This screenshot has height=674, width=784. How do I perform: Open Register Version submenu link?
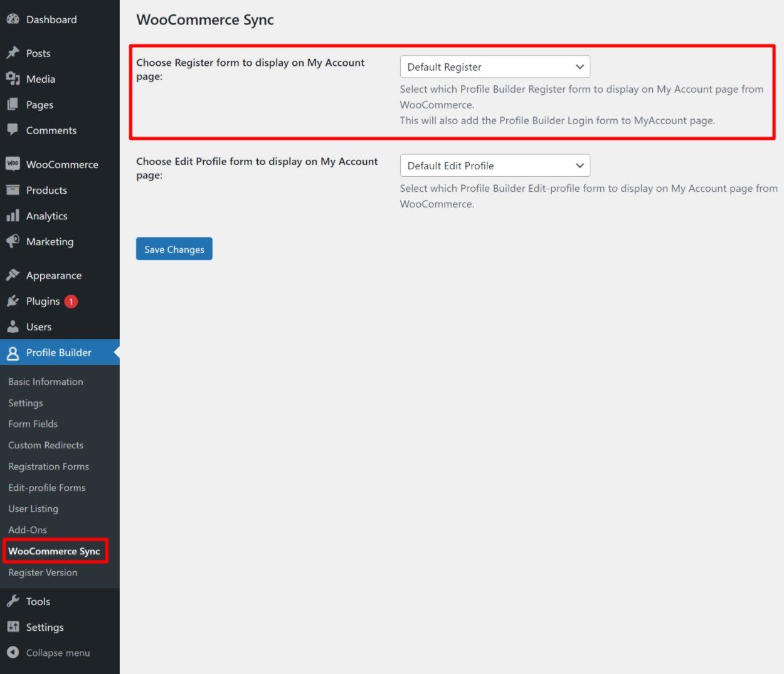coord(43,572)
